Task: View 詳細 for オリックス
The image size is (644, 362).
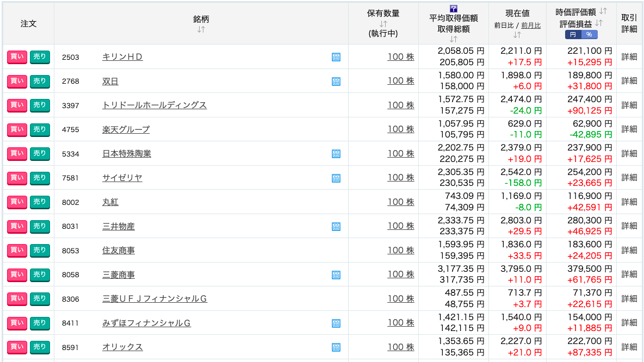Action: [629, 347]
